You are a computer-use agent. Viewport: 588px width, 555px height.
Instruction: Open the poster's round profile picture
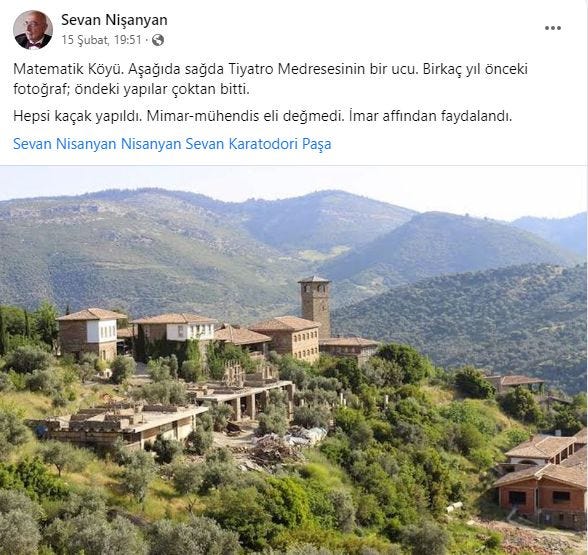33,30
